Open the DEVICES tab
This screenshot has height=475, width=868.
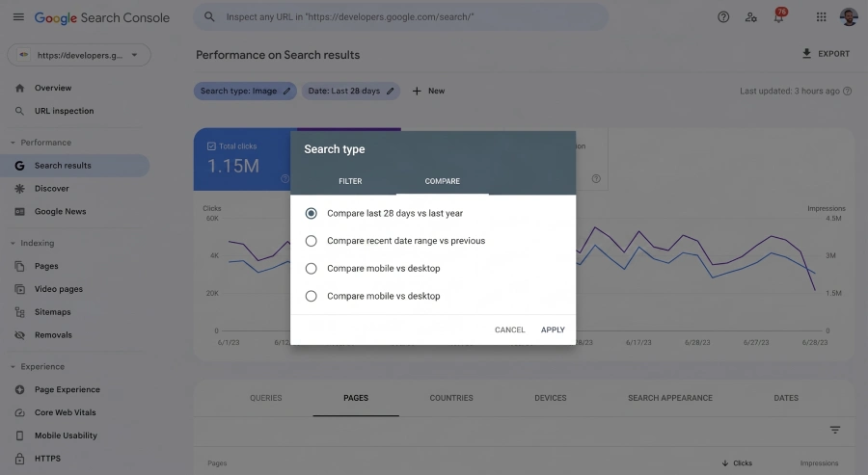coord(551,398)
